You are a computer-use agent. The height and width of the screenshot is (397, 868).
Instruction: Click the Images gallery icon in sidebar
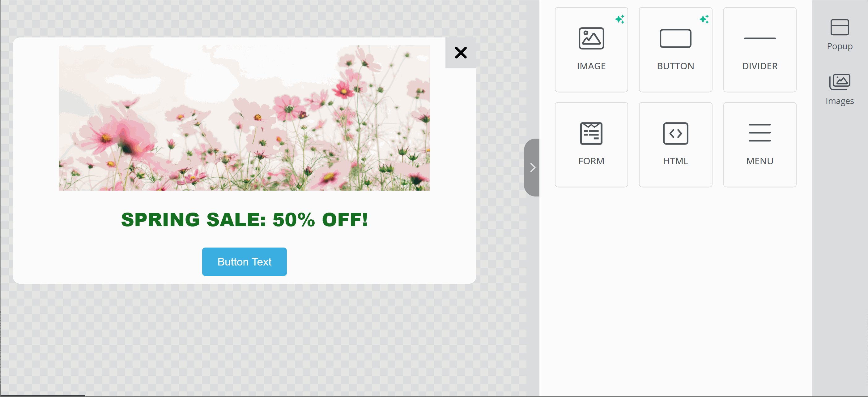click(x=839, y=82)
